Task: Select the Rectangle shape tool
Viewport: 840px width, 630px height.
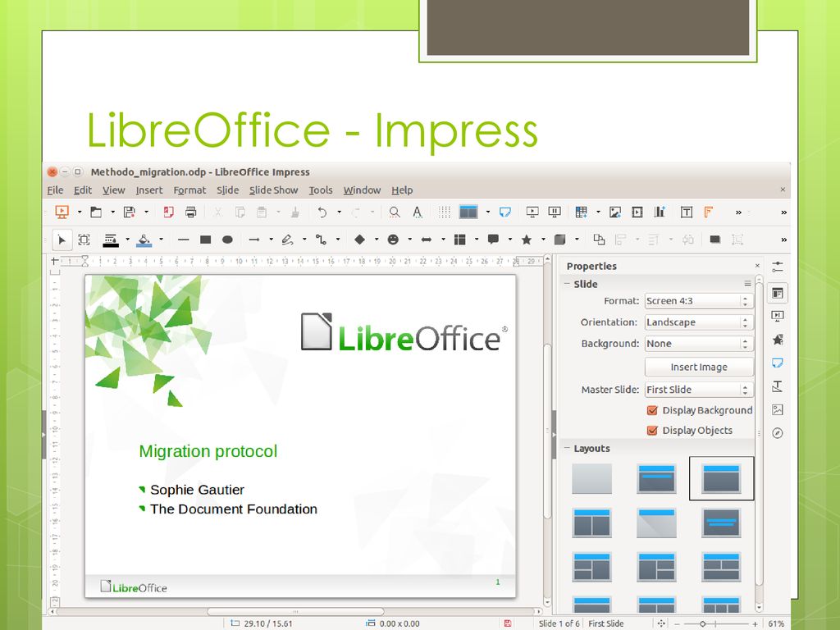Action: click(205, 240)
